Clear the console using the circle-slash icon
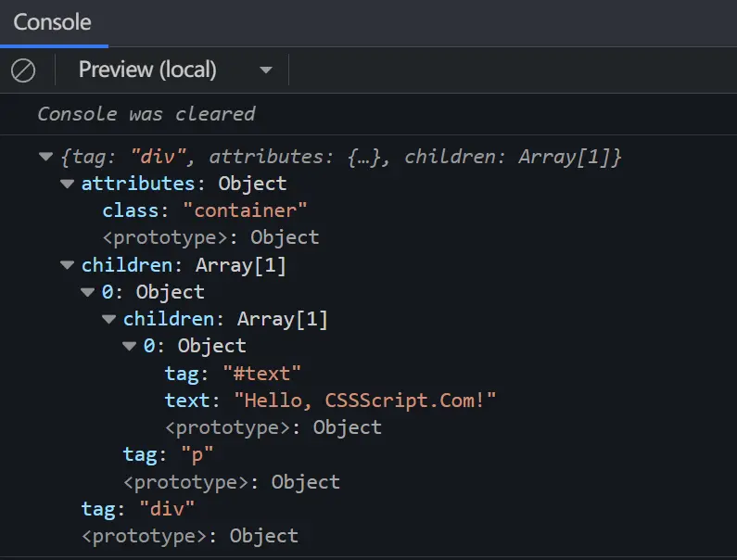 click(x=23, y=70)
